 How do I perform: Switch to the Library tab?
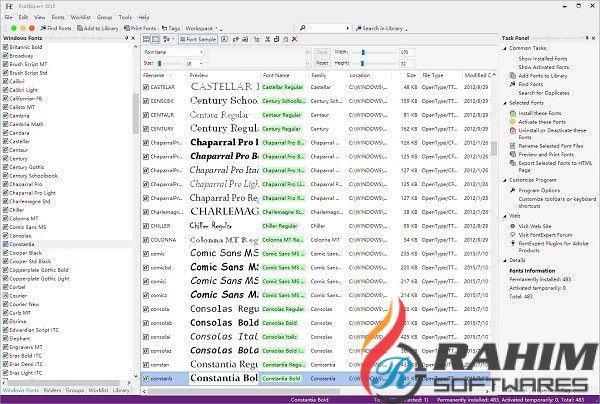[x=121, y=391]
